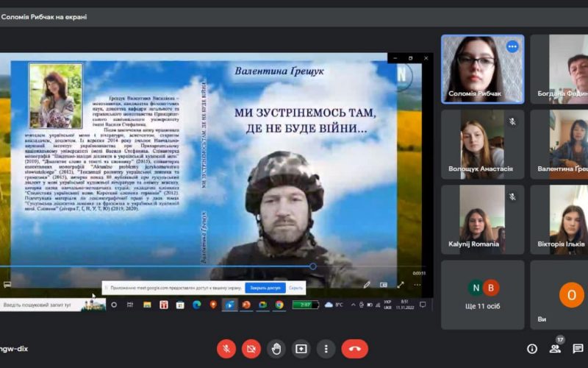Select Волощук Анастасія's video tile
The width and height of the screenshot is (588, 368).
pos(482,144)
